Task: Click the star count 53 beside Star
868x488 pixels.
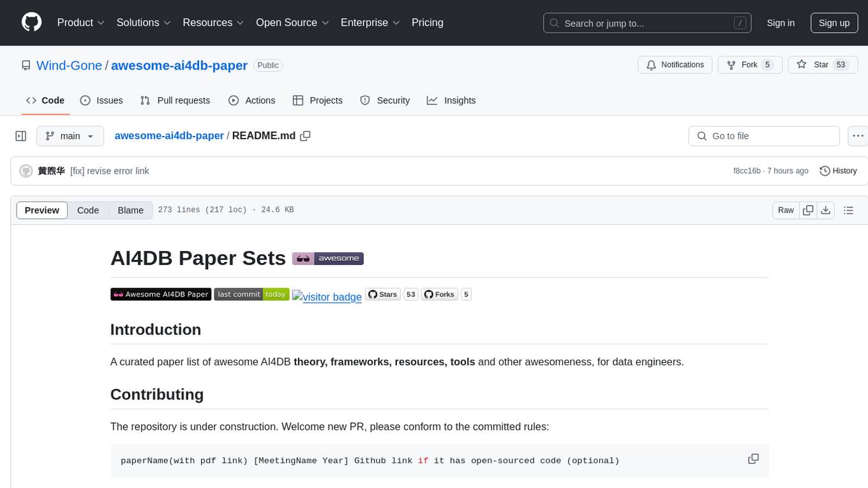Action: tap(841, 65)
